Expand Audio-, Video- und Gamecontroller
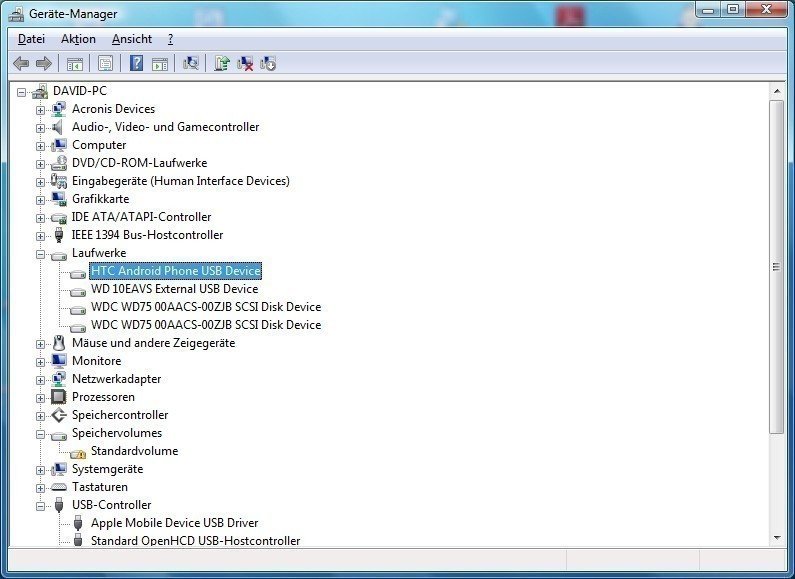Screen dimensions: 795x579 tap(40, 128)
